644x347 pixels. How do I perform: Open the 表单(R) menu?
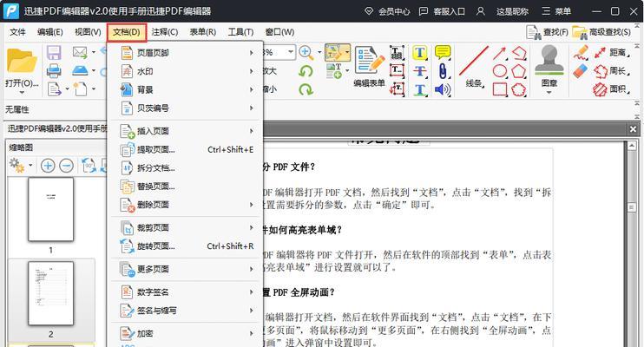(202, 32)
